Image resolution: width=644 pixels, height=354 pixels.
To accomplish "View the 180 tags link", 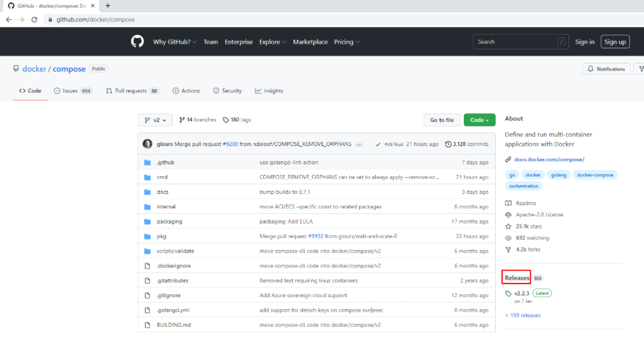I will pos(237,120).
